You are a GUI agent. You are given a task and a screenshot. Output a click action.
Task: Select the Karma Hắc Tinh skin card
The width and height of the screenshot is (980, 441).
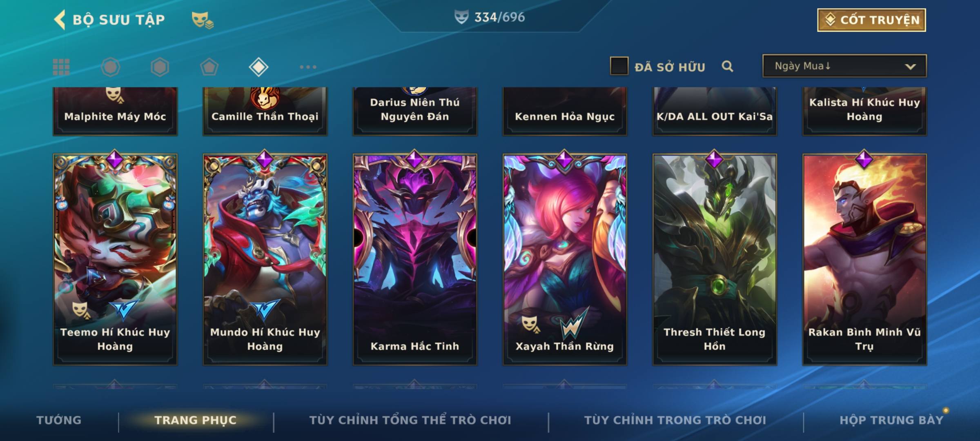[x=415, y=259]
